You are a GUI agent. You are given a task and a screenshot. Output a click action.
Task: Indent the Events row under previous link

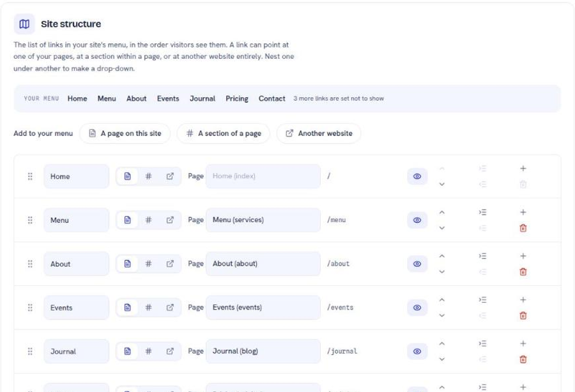tap(482, 299)
